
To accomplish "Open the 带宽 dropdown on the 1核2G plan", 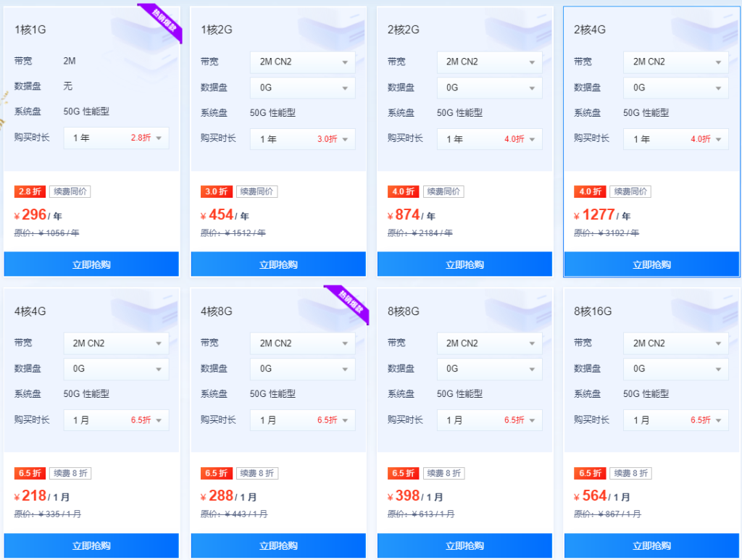I will (301, 62).
